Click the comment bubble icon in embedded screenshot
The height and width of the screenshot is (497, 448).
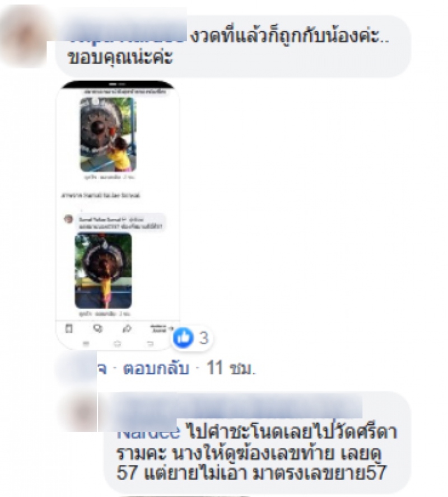tap(98, 329)
